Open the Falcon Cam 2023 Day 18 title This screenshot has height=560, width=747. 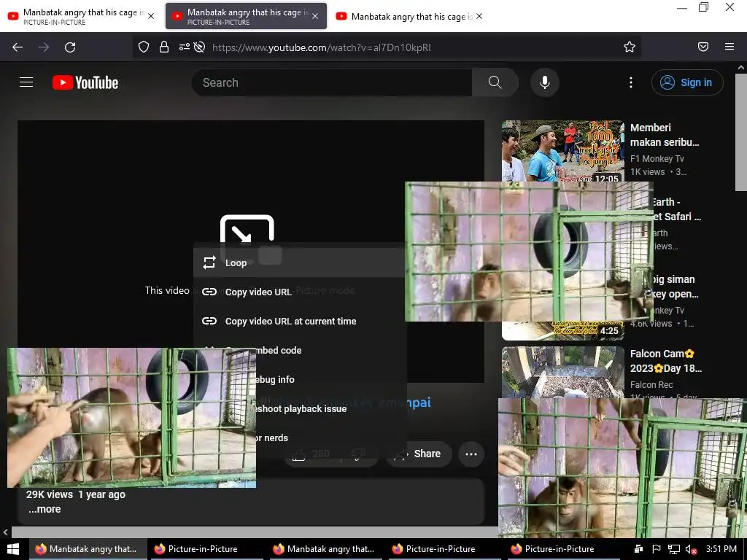665,361
